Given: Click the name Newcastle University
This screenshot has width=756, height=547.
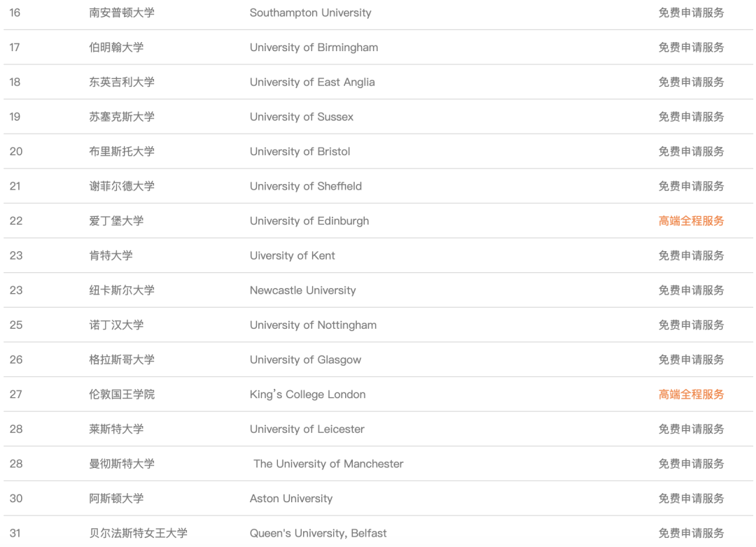Looking at the screenshot, I should [303, 290].
